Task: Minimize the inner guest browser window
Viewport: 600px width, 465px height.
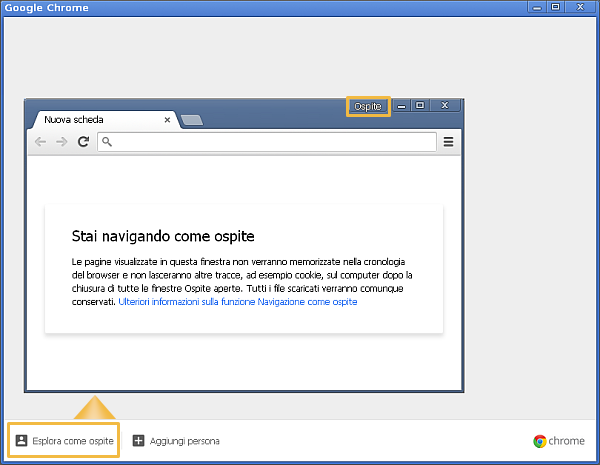Action: (401, 106)
